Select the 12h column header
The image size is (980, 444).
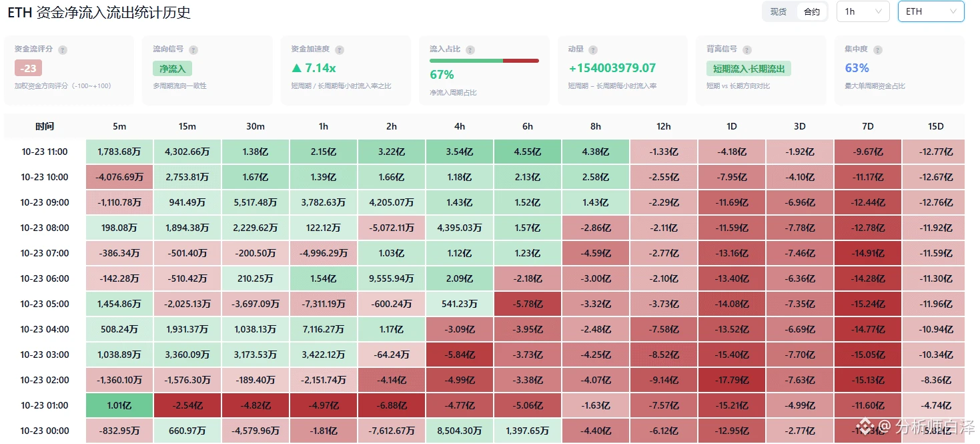tap(664, 126)
